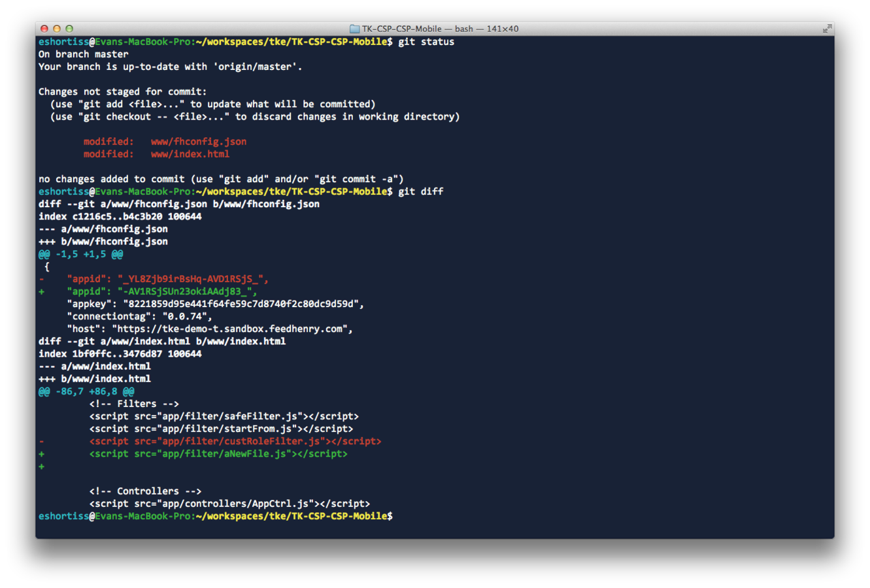Click the added appid '-AV1RSjSUn23okiAAdj83_' line
The image size is (870, 588).
148,291
